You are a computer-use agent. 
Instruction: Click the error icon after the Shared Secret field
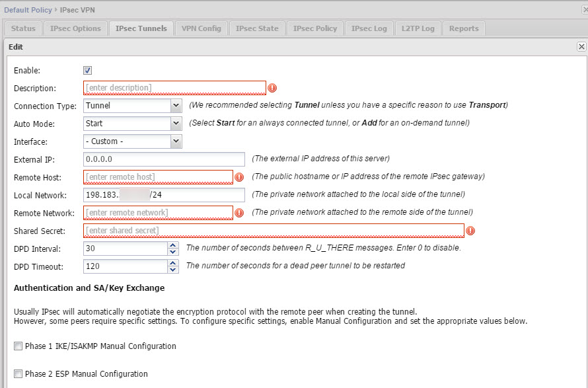[x=470, y=231]
